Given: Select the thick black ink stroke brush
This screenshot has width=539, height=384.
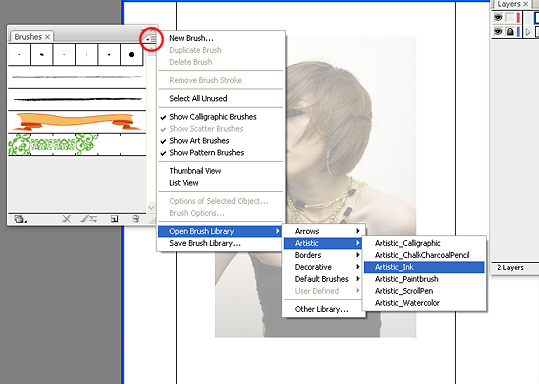Looking at the screenshot, I should 77,99.
